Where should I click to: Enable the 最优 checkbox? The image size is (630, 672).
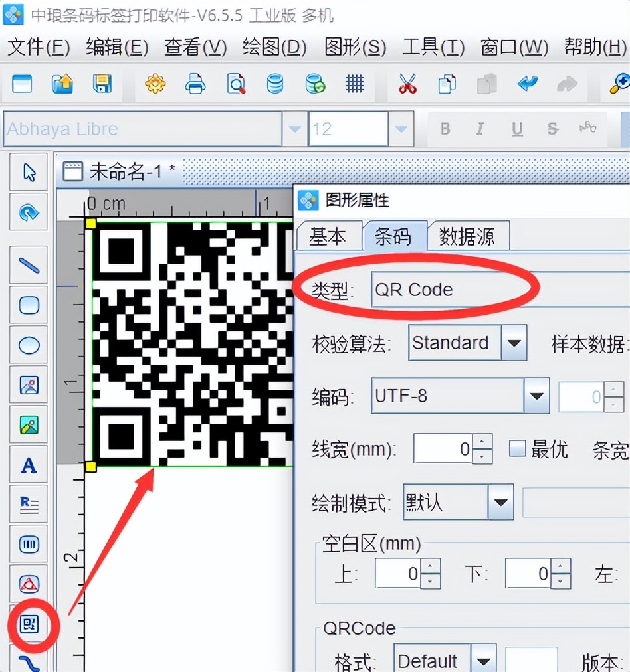[517, 449]
